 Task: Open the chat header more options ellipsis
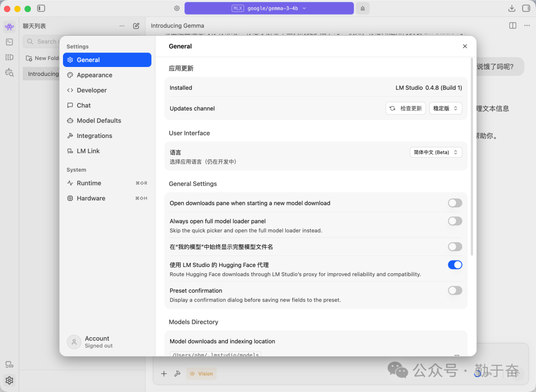(527, 26)
